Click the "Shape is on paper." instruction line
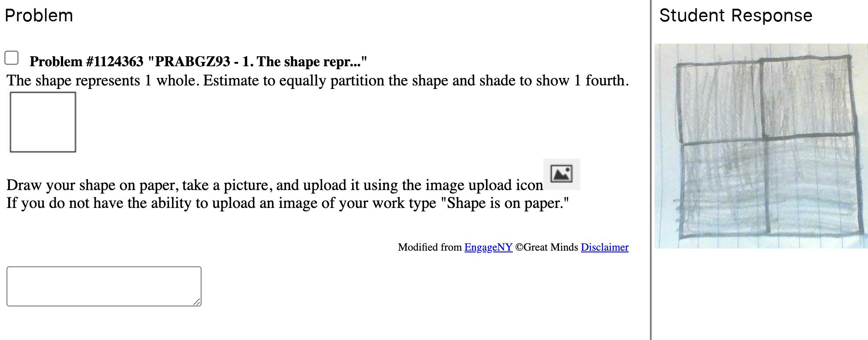The width and height of the screenshot is (868, 340). point(287,203)
